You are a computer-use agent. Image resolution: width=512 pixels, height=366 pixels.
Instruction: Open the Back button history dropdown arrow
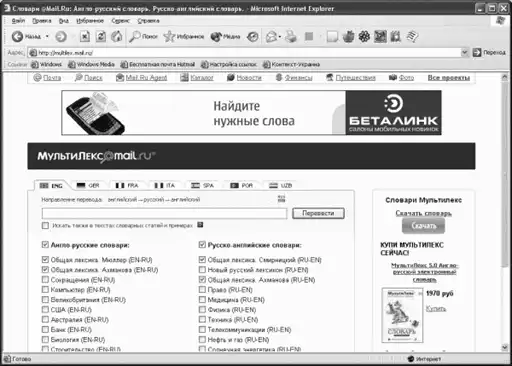[47, 36]
